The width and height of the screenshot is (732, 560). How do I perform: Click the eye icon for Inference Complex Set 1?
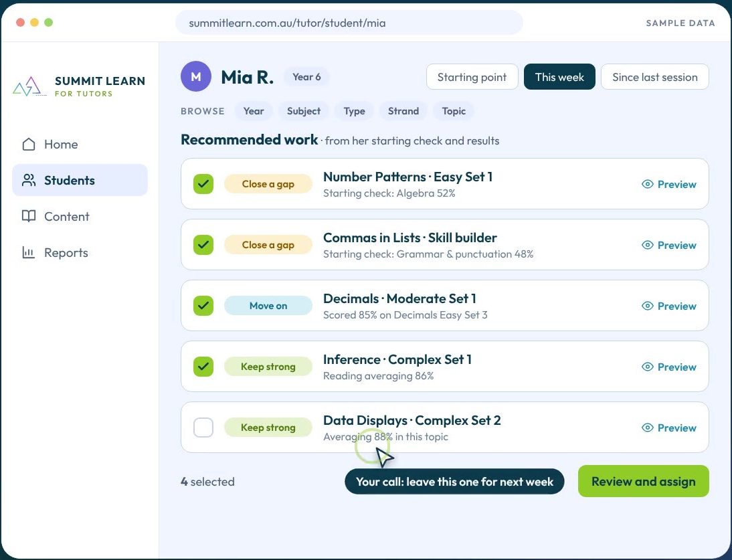(647, 367)
